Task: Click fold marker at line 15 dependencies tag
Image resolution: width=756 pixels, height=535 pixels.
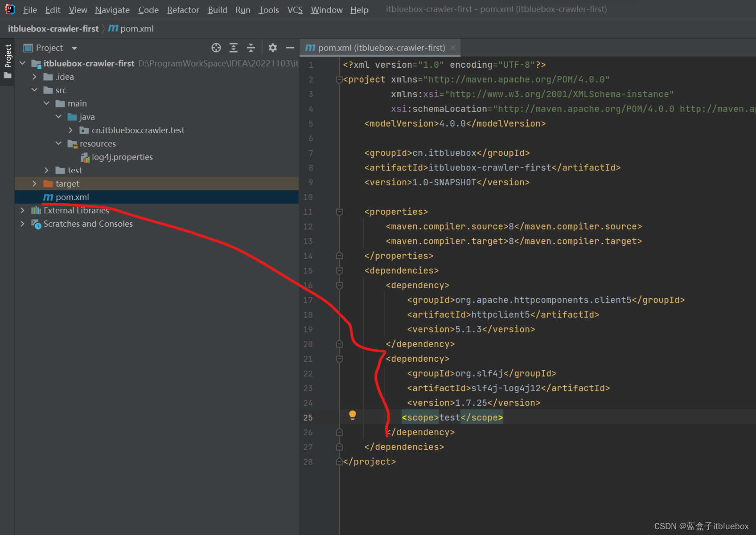Action: [339, 271]
